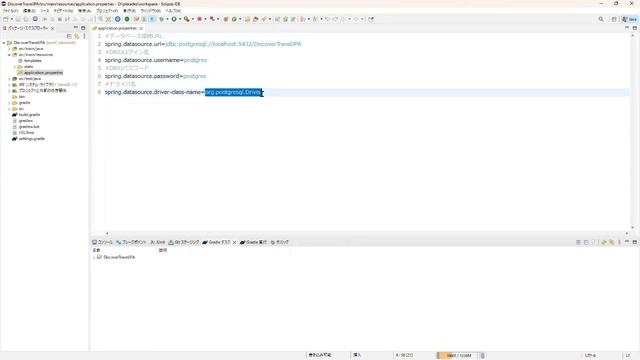Switch to the Gradle 実行 tab
The image size is (640, 360).
tap(253, 242)
